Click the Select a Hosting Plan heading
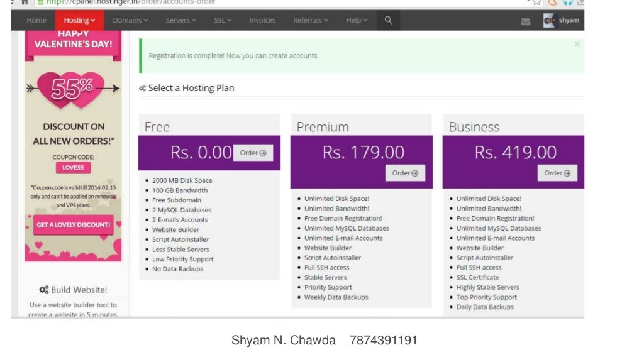The width and height of the screenshot is (644, 362). tap(191, 88)
